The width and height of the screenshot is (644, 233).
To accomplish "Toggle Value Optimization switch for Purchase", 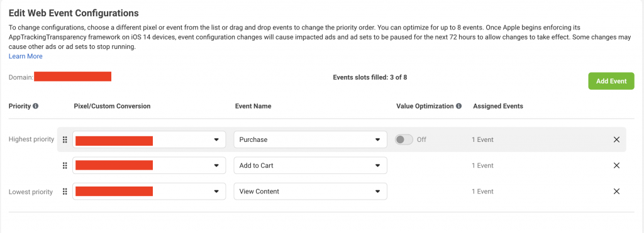I will coord(404,139).
